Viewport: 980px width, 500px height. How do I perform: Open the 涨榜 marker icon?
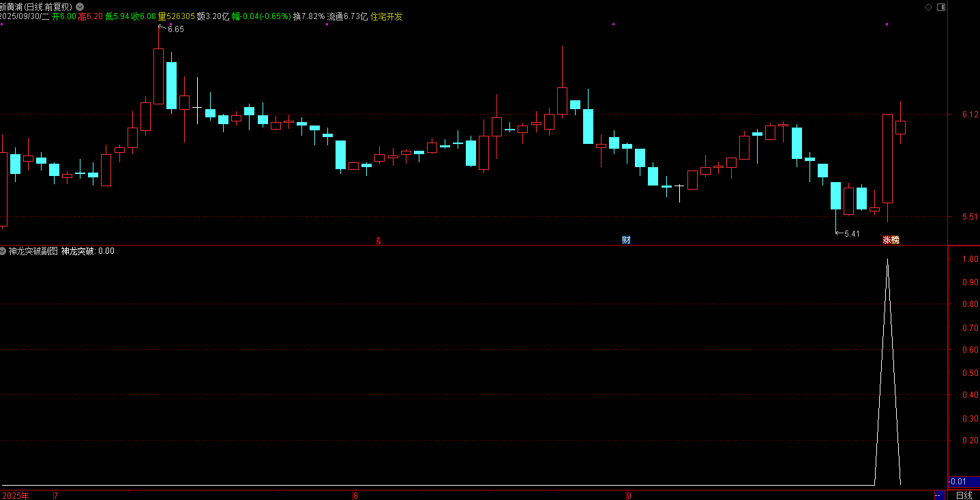(891, 240)
